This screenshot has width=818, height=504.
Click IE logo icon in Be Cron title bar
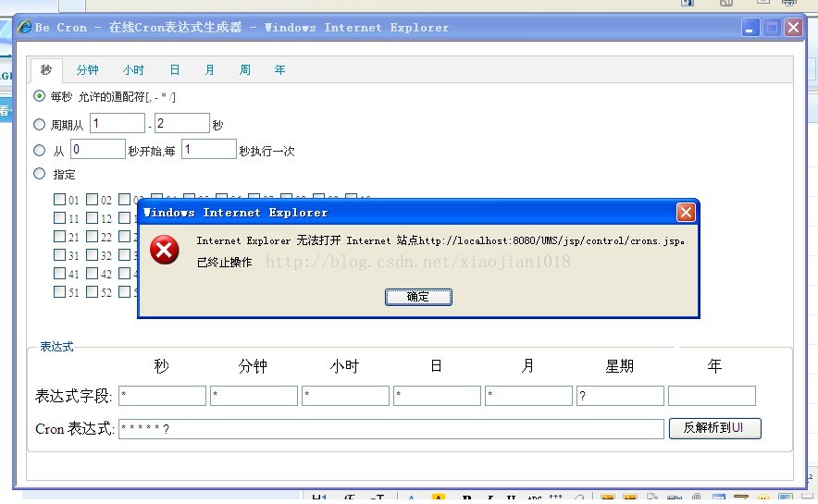pyautogui.click(x=24, y=27)
